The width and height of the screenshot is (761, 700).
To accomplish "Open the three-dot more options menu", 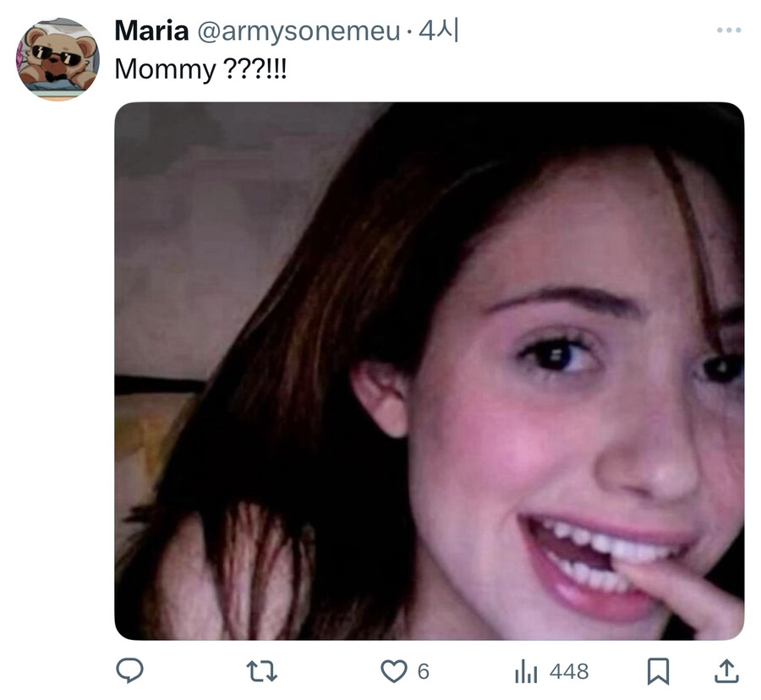I will [729, 30].
